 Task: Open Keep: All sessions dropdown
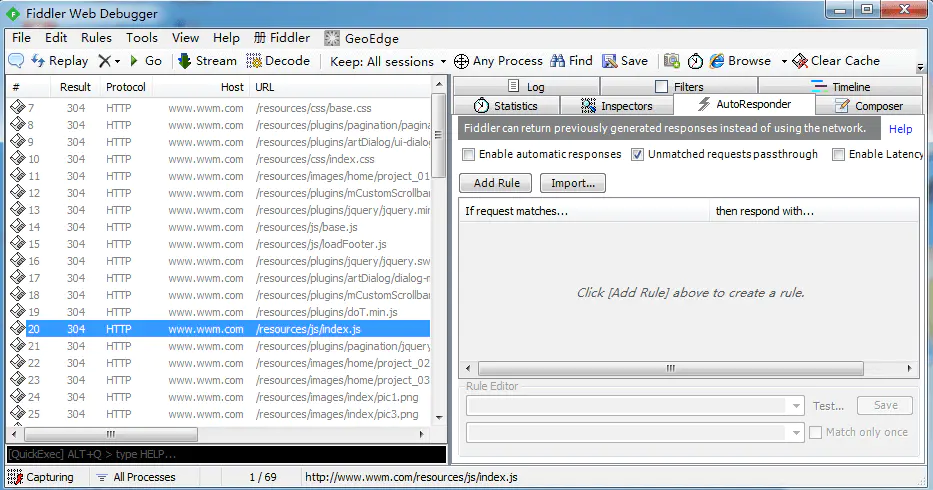coord(388,61)
